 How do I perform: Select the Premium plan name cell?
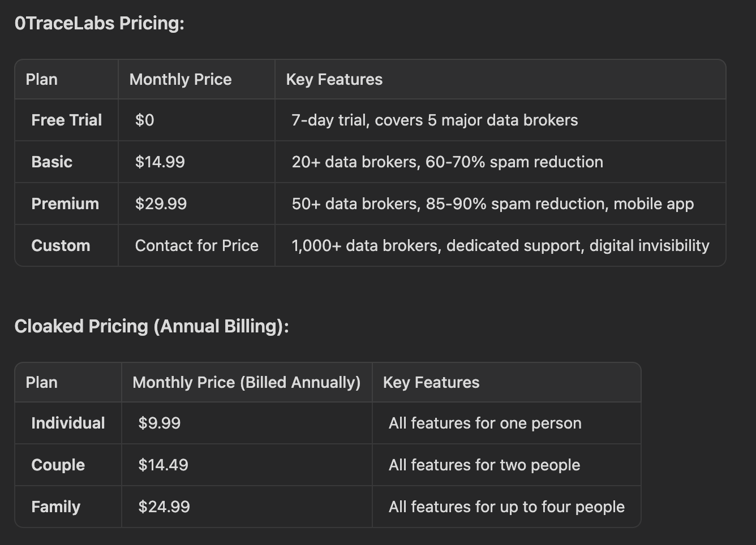click(x=65, y=204)
